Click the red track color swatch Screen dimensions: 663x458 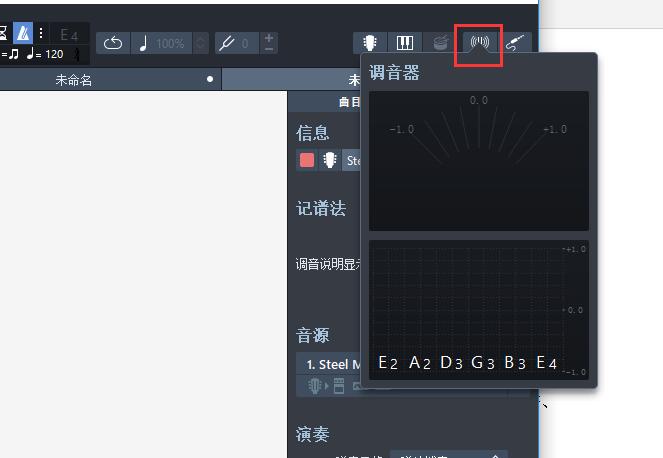click(307, 160)
